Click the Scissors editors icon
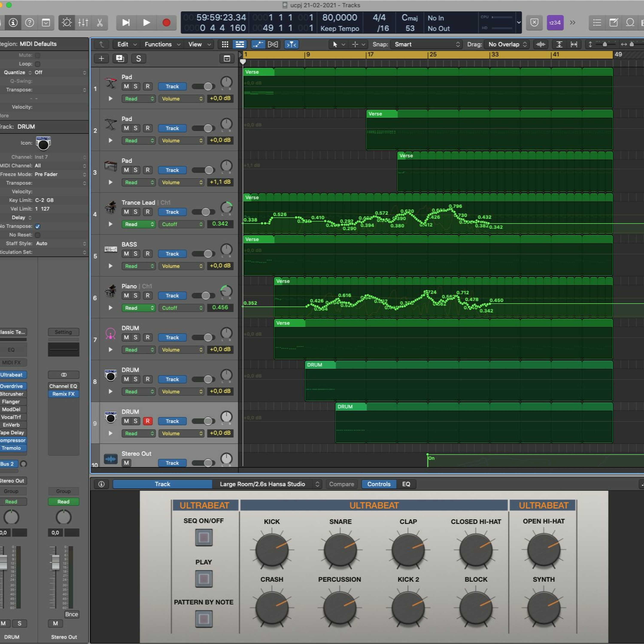 99,22
